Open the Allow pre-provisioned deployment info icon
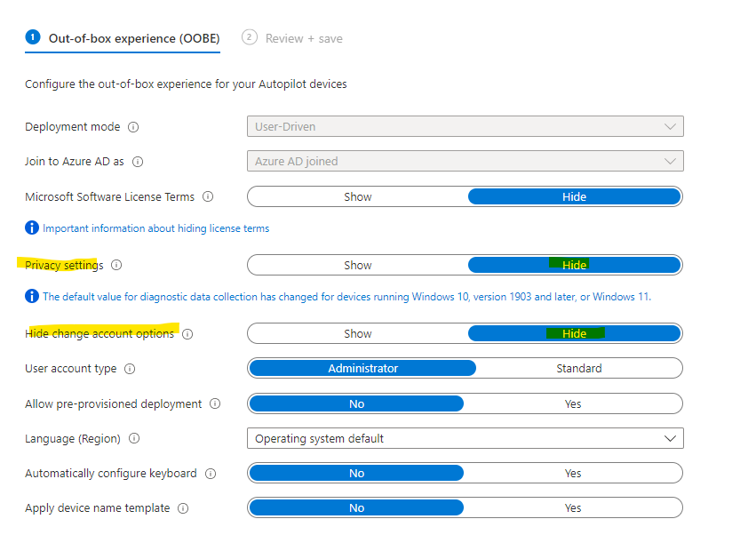 214,403
